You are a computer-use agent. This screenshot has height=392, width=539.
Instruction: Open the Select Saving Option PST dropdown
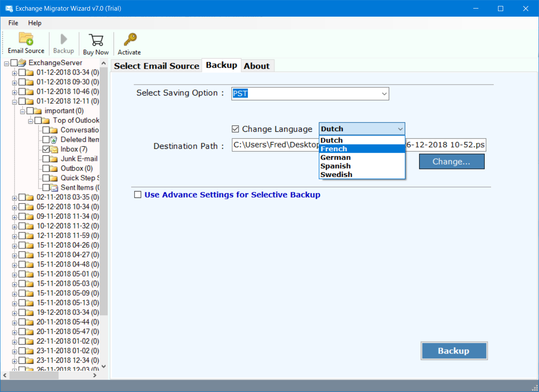[310, 93]
